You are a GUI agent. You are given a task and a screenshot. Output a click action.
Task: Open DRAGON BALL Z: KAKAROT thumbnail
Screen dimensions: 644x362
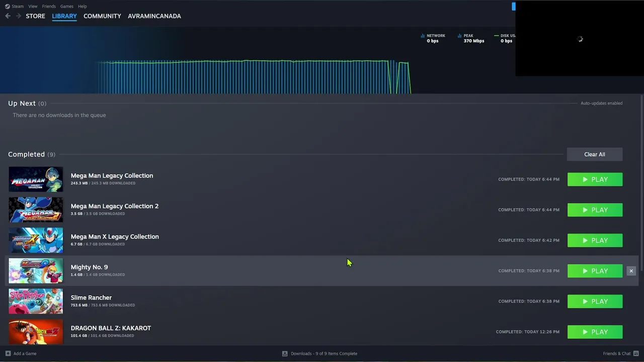tap(36, 332)
